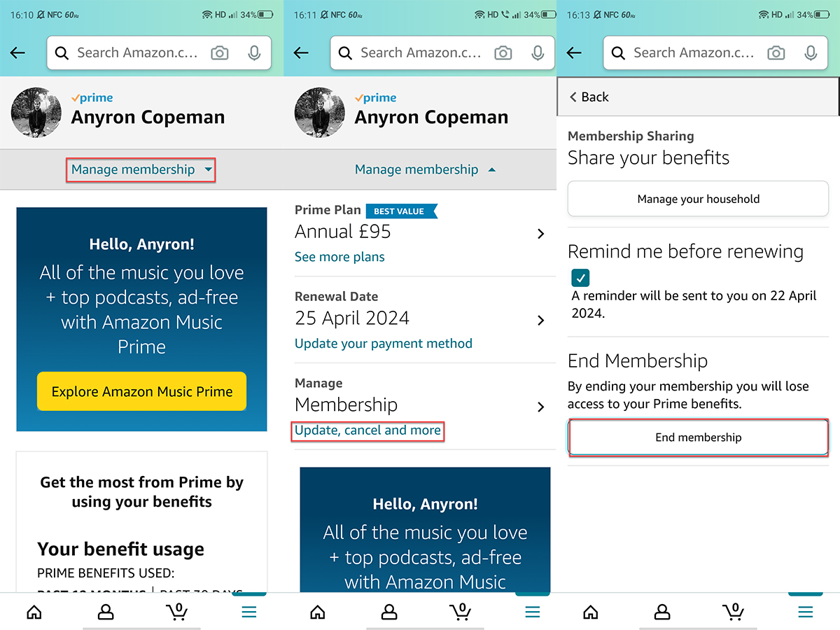Viewport: 840px width, 630px height.
Task: Click the Explore Amazon Music Prime button
Action: (142, 391)
